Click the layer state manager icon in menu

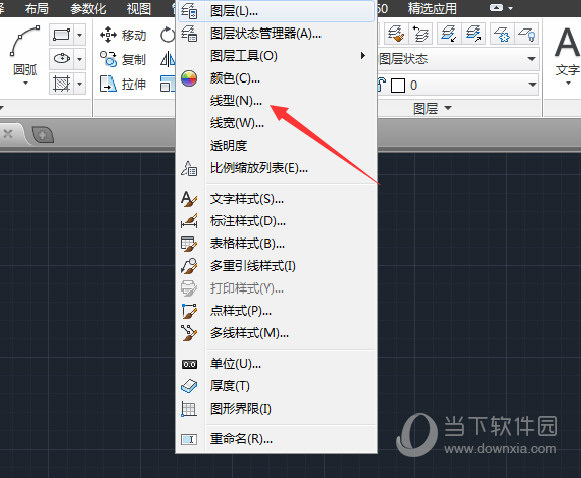[189, 34]
